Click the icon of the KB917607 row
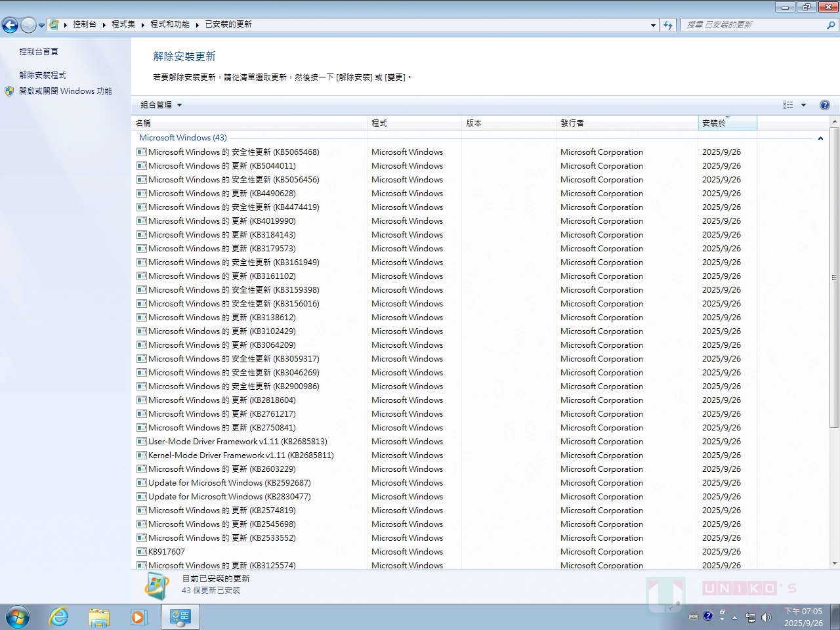The width and height of the screenshot is (840, 630). 141,551
